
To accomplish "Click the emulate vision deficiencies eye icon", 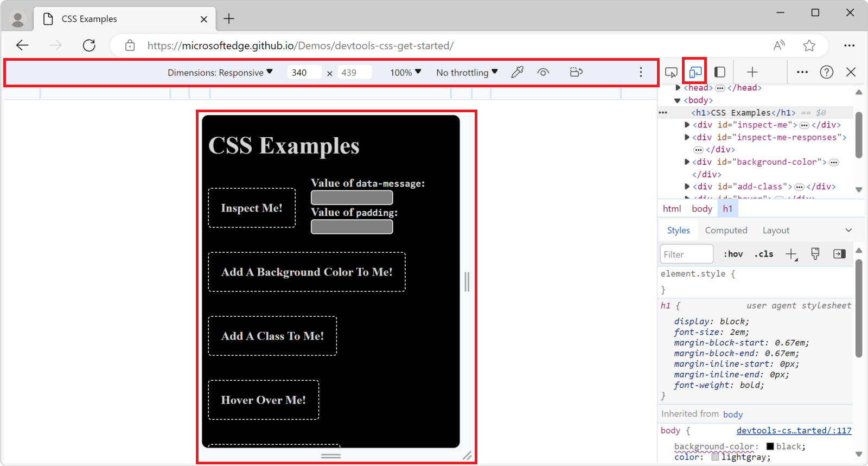I will (543, 72).
